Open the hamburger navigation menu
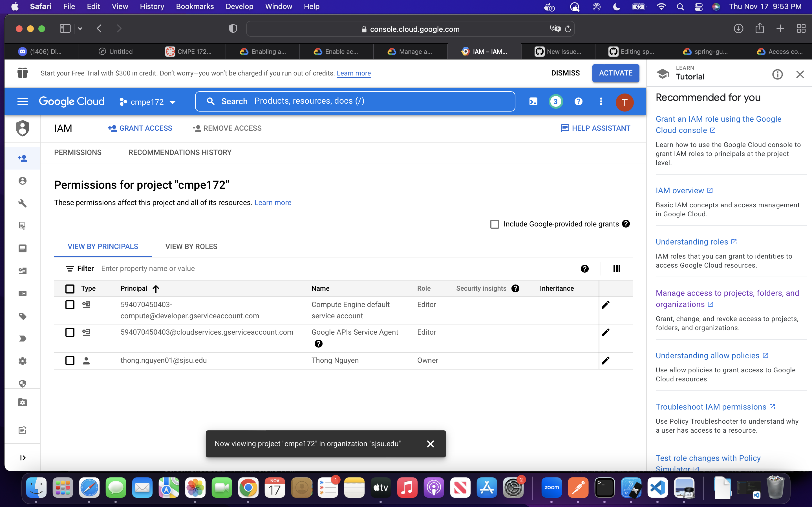The height and width of the screenshot is (507, 812). [23, 102]
